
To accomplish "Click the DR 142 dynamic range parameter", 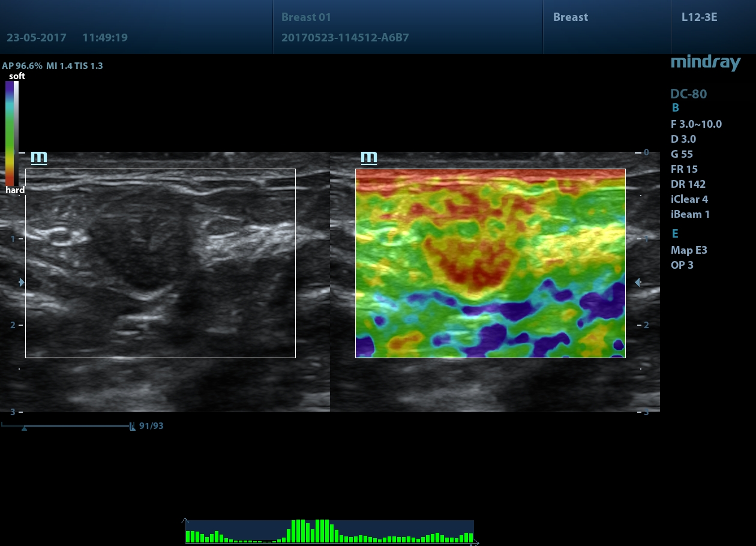I will (688, 184).
